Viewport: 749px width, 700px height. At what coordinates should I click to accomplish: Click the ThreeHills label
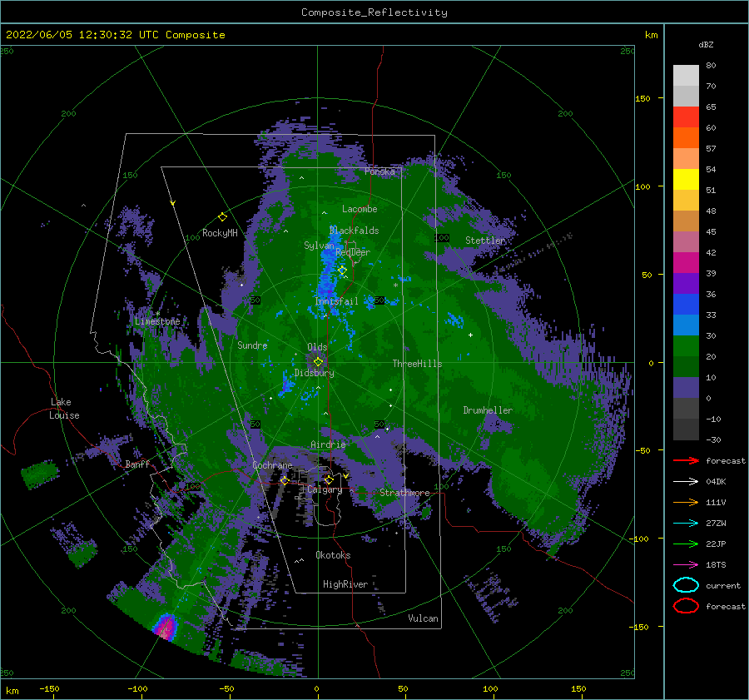click(417, 364)
